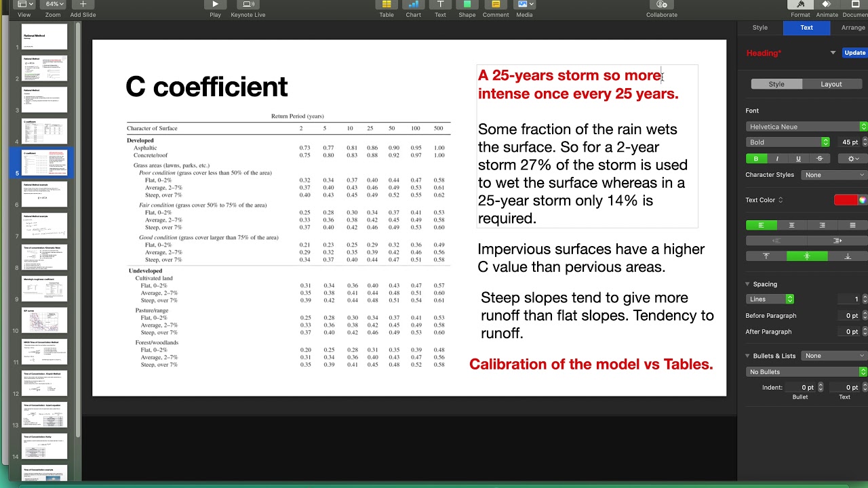Viewport: 868px width, 488px height.
Task: Click the red Text Color swatch
Action: point(846,200)
